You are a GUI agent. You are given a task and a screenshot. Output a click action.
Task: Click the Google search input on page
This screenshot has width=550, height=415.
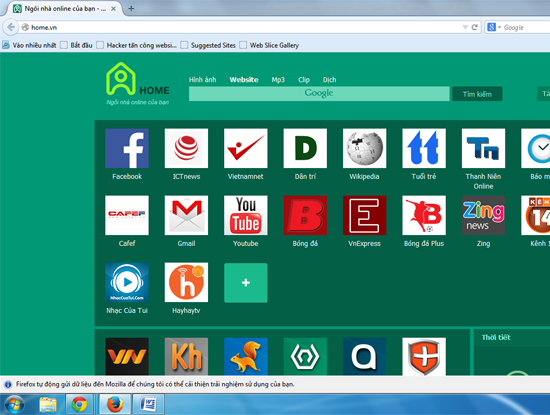click(319, 94)
